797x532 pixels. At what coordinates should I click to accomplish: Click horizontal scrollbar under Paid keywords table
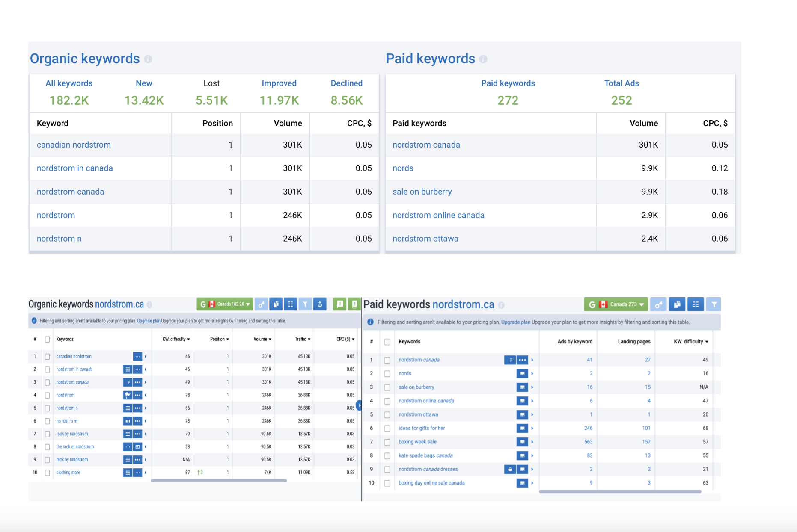pos(620,492)
